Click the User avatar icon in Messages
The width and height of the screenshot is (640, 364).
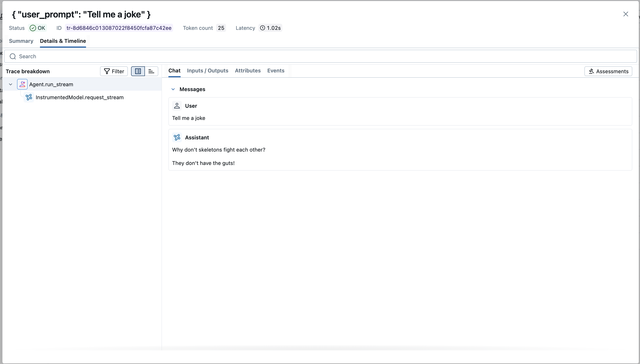coord(177,106)
